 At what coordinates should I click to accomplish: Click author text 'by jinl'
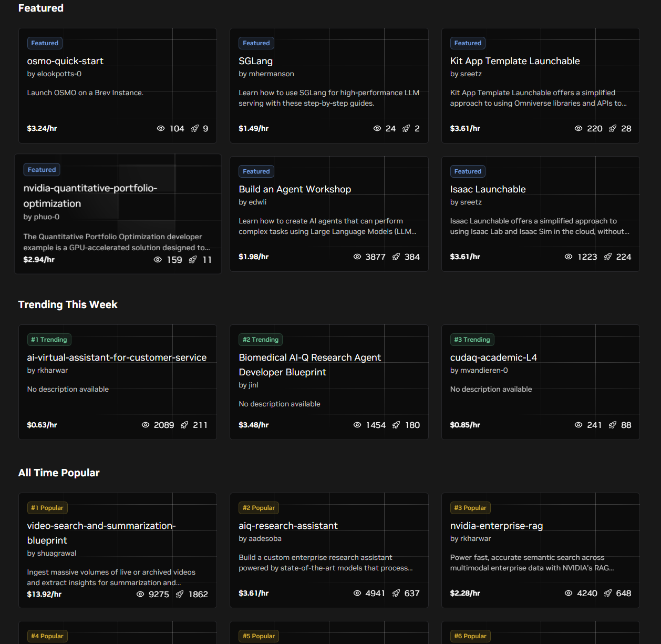[x=249, y=385]
